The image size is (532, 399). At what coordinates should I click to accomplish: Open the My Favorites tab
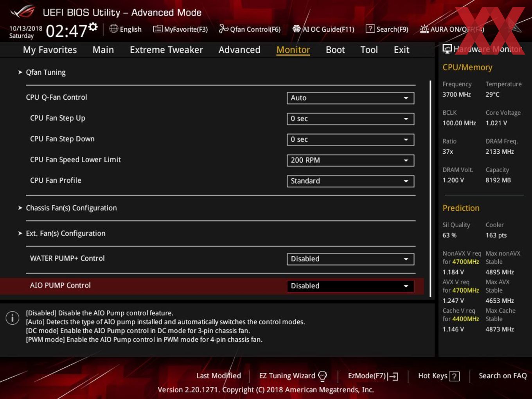point(50,50)
